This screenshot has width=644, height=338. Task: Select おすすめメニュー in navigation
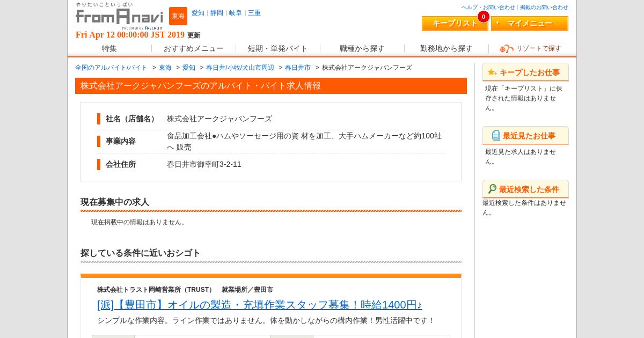click(x=194, y=48)
